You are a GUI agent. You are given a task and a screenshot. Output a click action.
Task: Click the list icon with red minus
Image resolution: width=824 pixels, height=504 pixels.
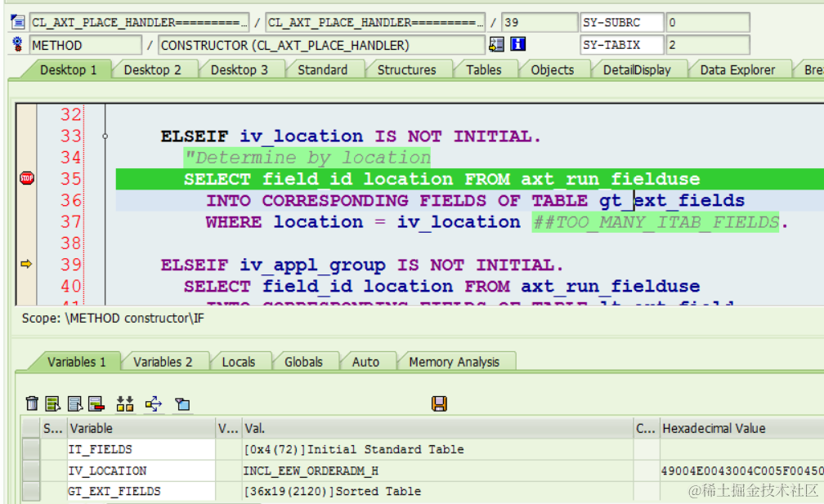96,404
